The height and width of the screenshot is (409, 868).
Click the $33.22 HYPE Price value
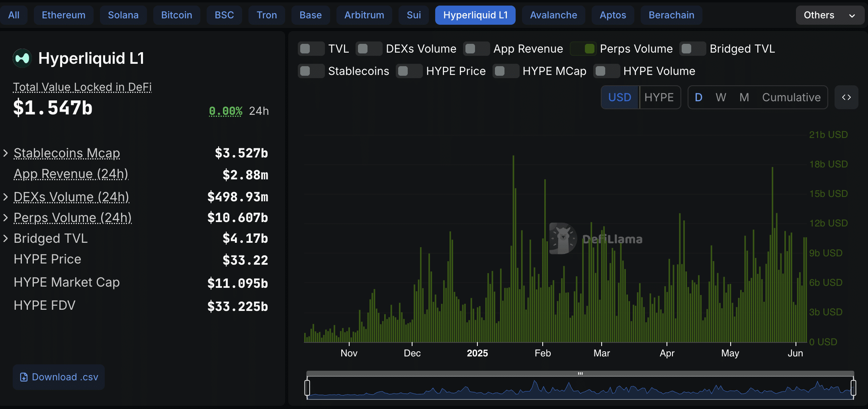[x=245, y=260]
